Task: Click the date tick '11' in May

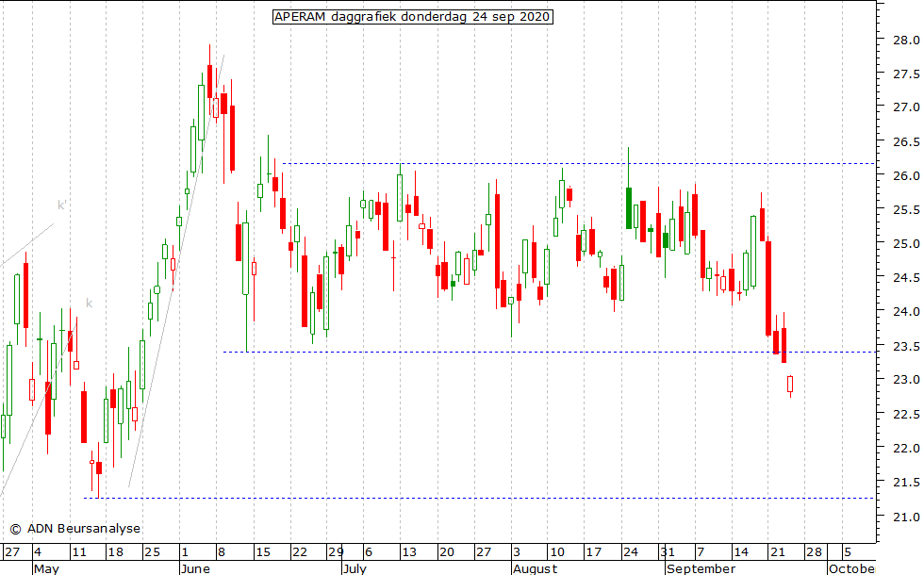Action: coord(79,552)
